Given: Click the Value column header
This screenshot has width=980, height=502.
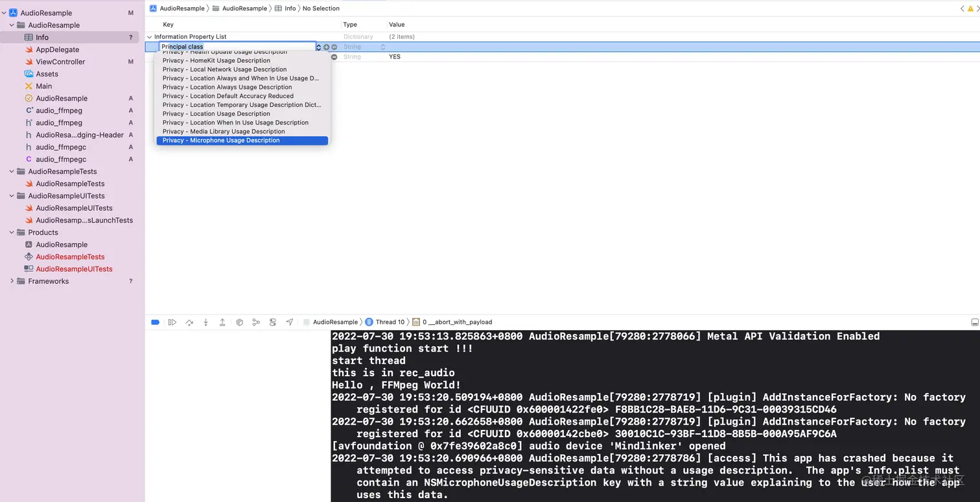Looking at the screenshot, I should coord(397,25).
